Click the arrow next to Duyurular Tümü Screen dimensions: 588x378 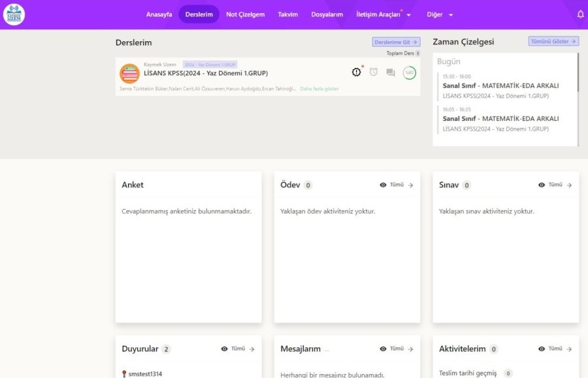coord(252,349)
